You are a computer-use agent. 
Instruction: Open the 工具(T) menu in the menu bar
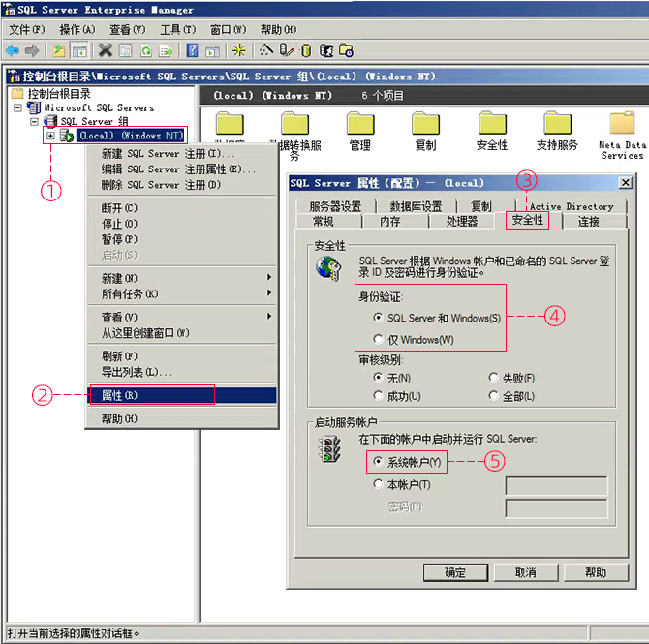(177, 29)
